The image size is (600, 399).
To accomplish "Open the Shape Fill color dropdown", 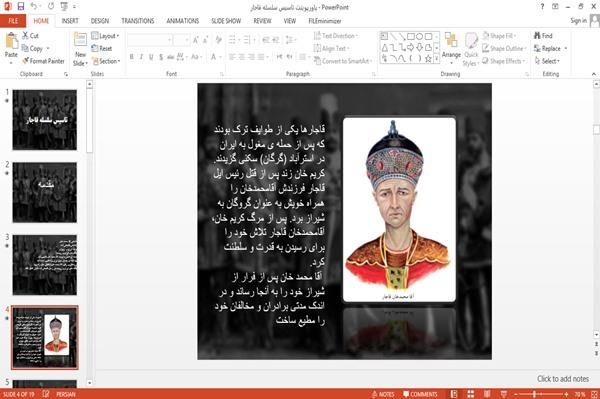I will tap(499, 36).
